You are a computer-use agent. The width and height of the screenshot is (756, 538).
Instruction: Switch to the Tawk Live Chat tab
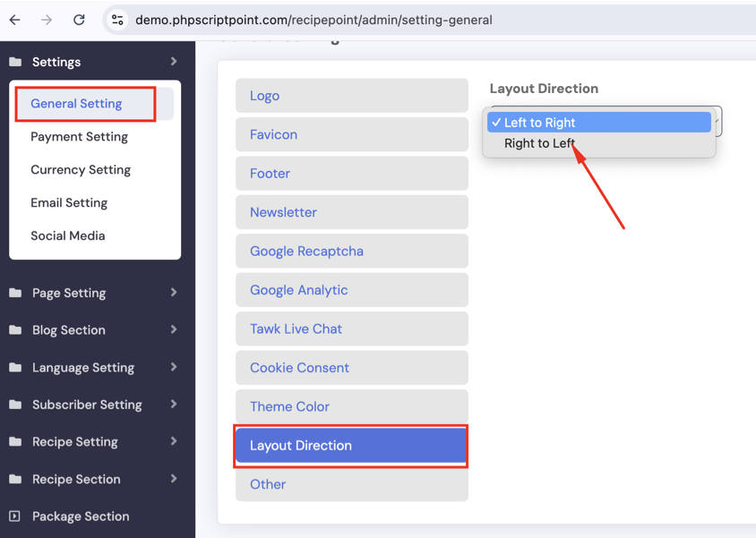(352, 329)
